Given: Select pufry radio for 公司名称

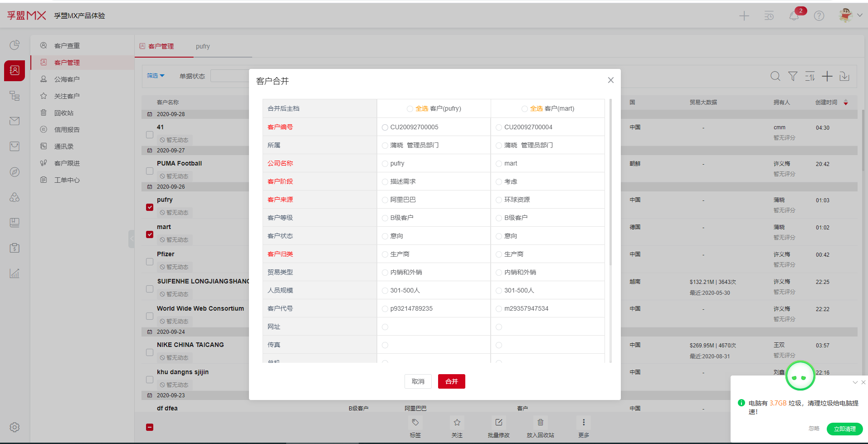Looking at the screenshot, I should (385, 164).
